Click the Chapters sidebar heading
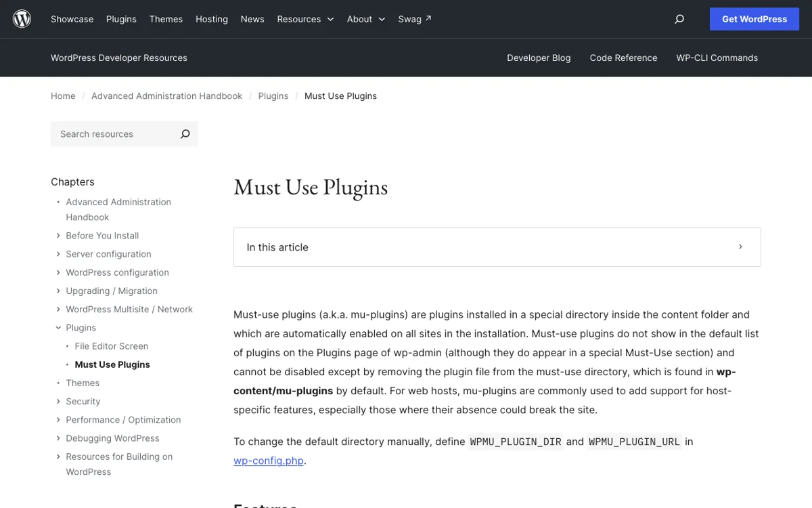The image size is (812, 508). tap(72, 182)
